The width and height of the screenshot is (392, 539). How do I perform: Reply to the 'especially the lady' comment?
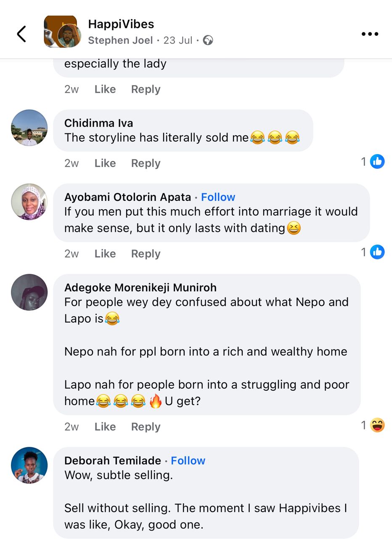(x=146, y=89)
